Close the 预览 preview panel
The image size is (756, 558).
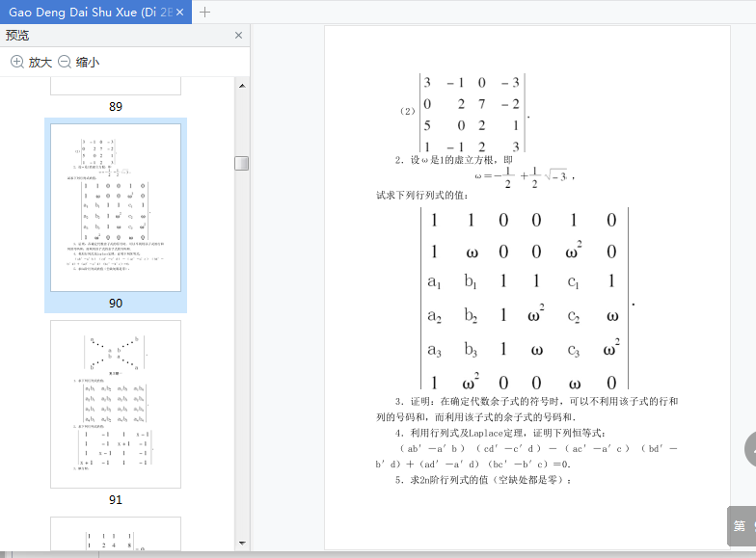238,35
